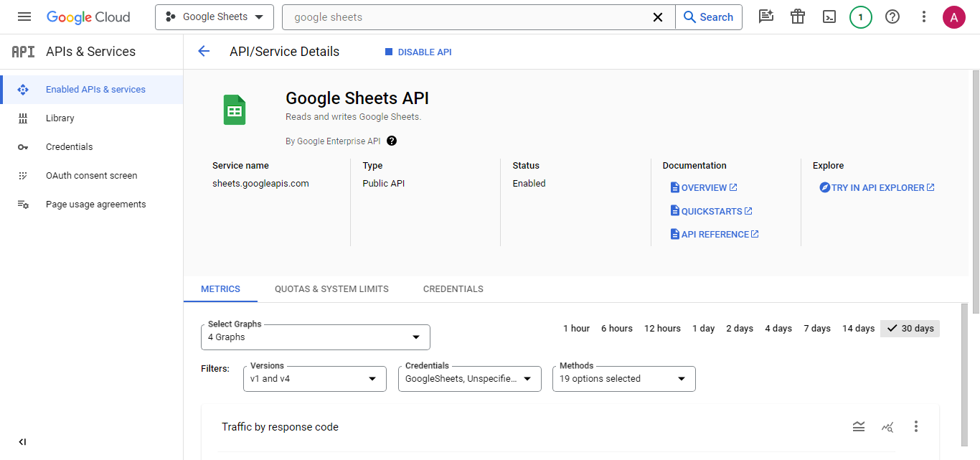Open the notifications badge showing 1
This screenshot has height=460, width=980.
[x=861, y=17]
